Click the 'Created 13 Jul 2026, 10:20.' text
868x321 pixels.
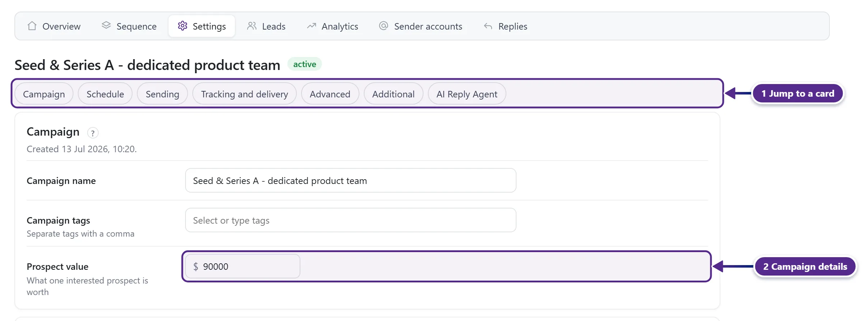[82, 149]
